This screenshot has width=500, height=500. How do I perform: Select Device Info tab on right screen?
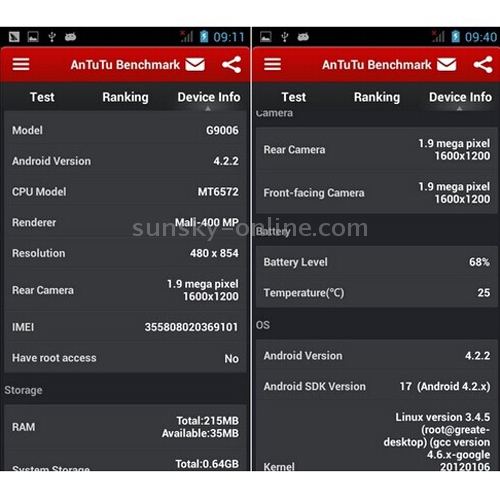(x=460, y=97)
